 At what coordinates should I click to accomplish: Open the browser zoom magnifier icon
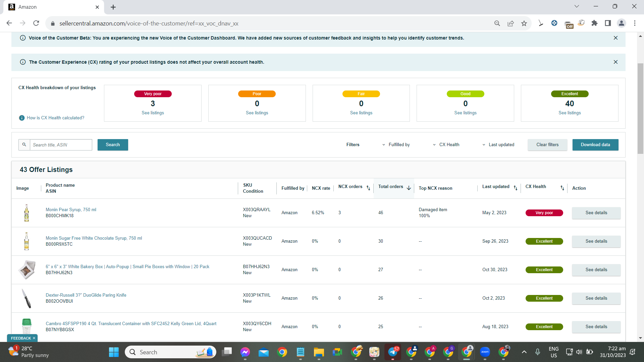(497, 23)
